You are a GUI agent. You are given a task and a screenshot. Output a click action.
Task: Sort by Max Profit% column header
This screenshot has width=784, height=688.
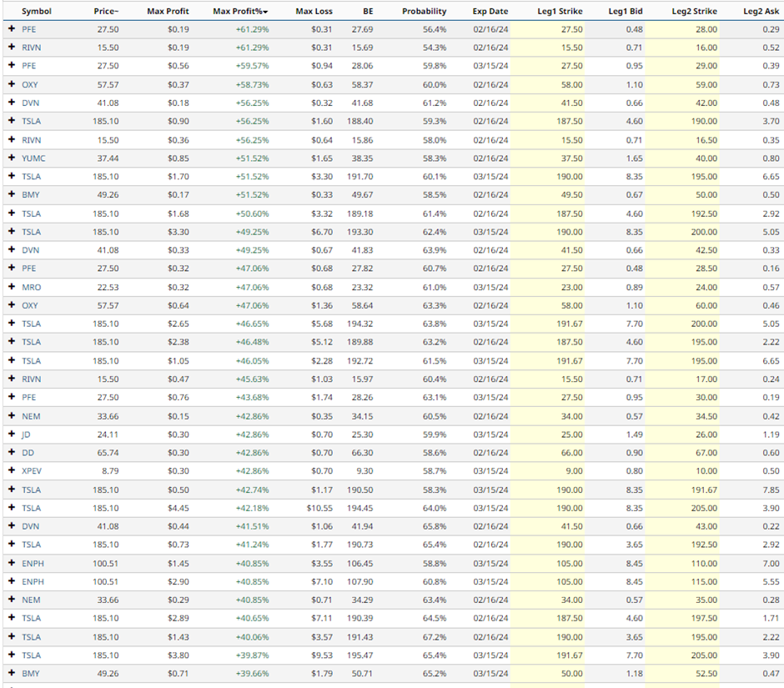pyautogui.click(x=240, y=11)
